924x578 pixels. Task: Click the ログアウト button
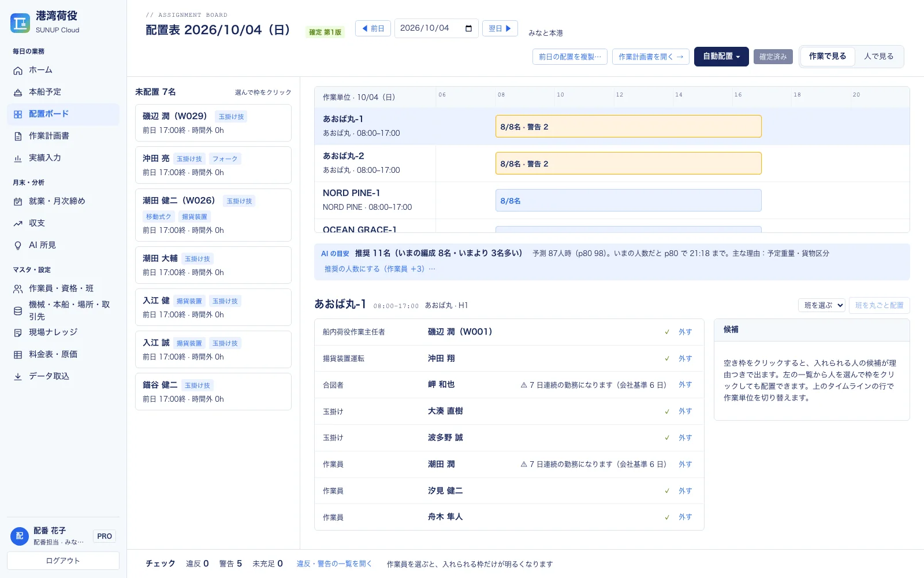coord(63,561)
